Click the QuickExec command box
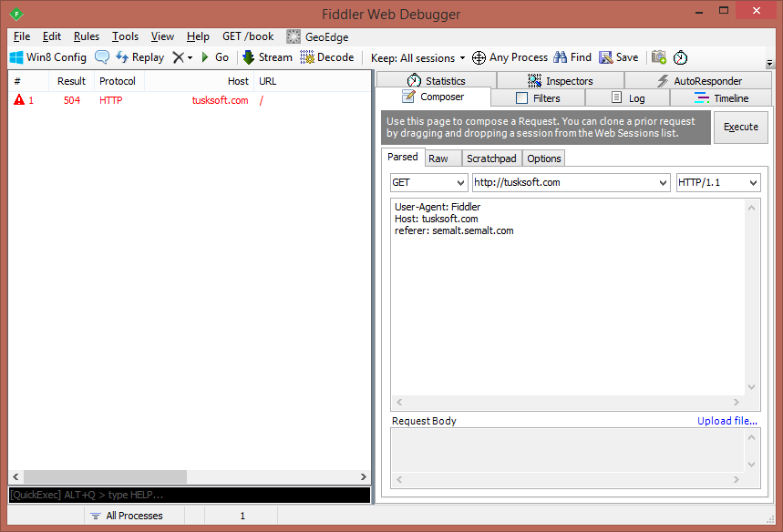 (x=190, y=495)
